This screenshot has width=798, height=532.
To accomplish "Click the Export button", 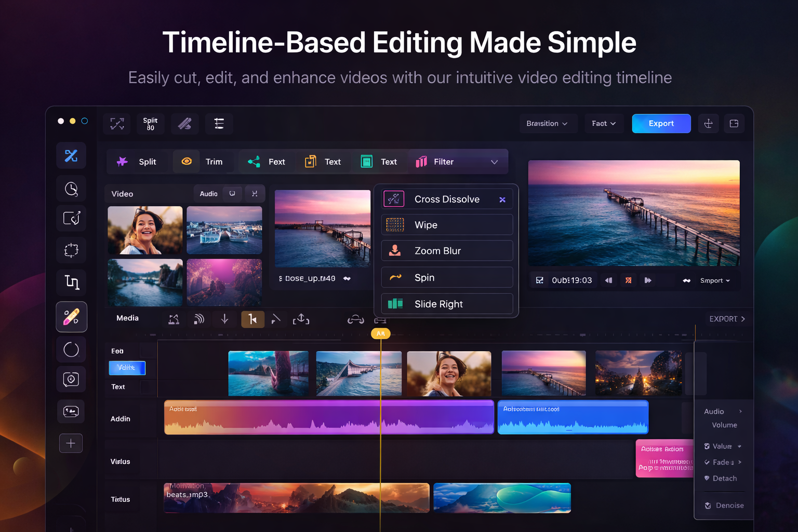I will click(x=661, y=123).
